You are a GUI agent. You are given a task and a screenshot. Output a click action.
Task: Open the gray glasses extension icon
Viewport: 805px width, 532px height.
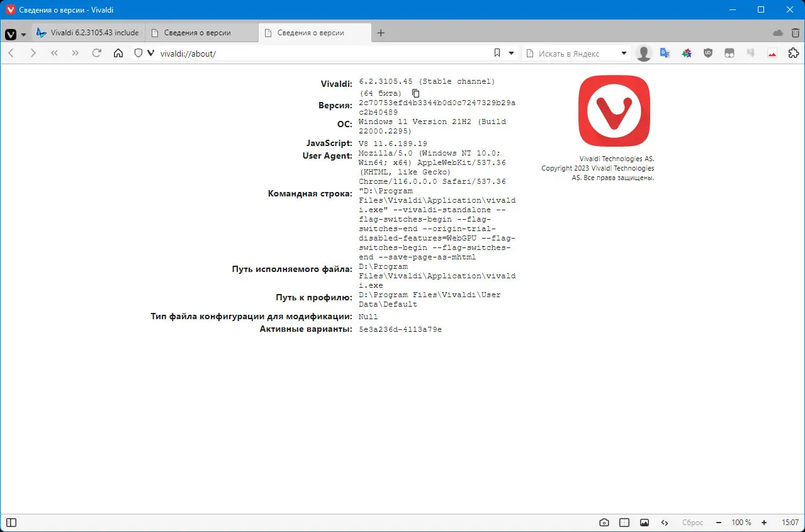pyautogui.click(x=729, y=54)
